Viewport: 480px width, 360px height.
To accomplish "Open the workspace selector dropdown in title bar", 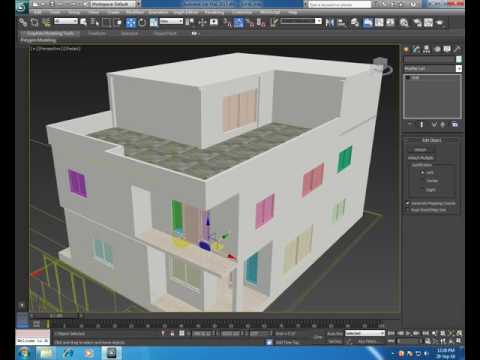I will (114, 4).
